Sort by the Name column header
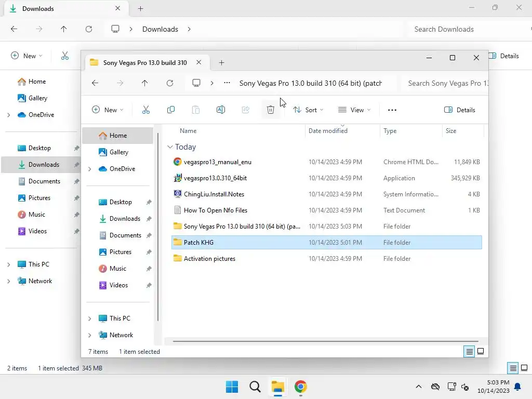The width and height of the screenshot is (532, 399). [188, 130]
